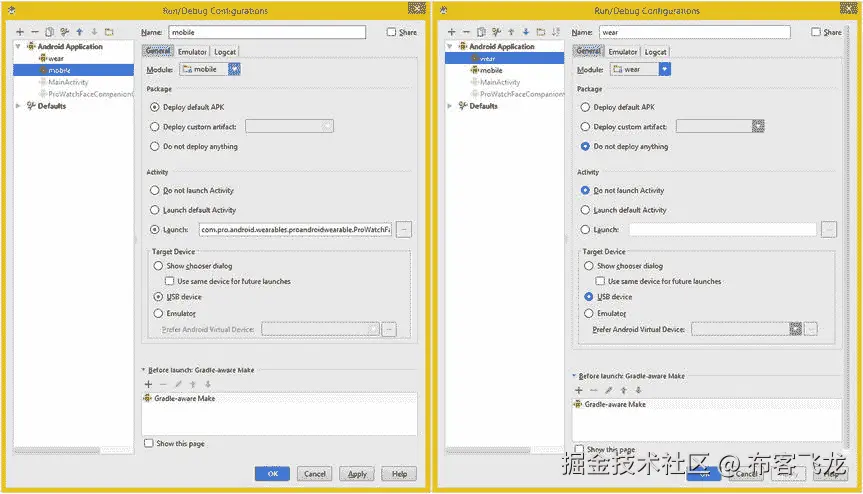Choose Do not launch Activity in left dialog
The height and width of the screenshot is (494, 863).
tap(155, 190)
